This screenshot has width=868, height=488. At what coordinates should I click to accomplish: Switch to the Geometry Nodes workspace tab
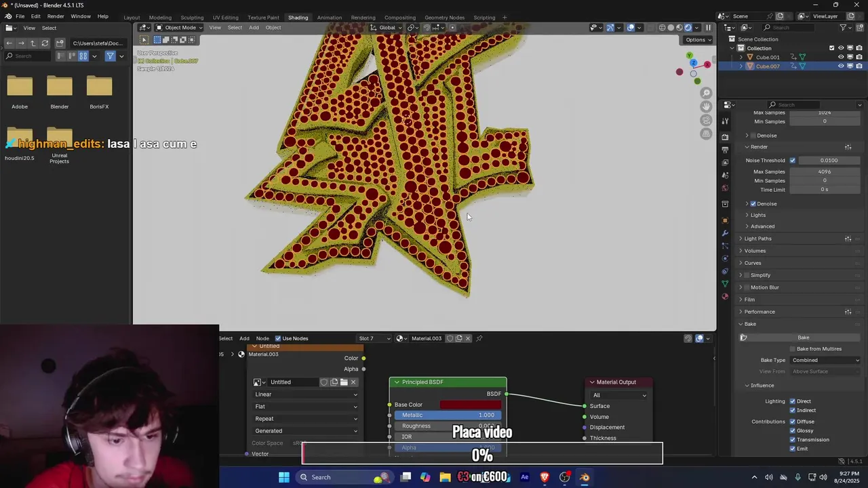[444, 17]
